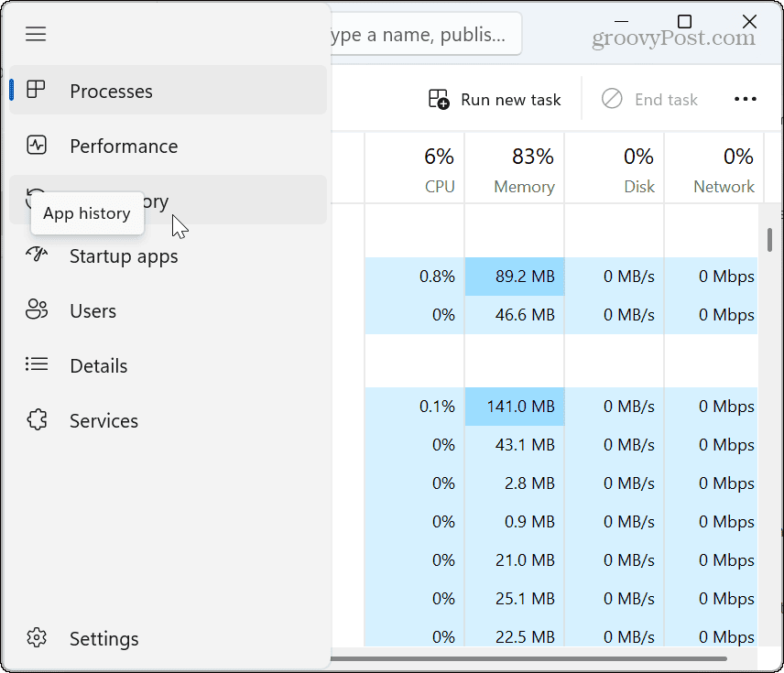784x673 pixels.
Task: Click the Startup apps gauge icon
Action: [37, 255]
